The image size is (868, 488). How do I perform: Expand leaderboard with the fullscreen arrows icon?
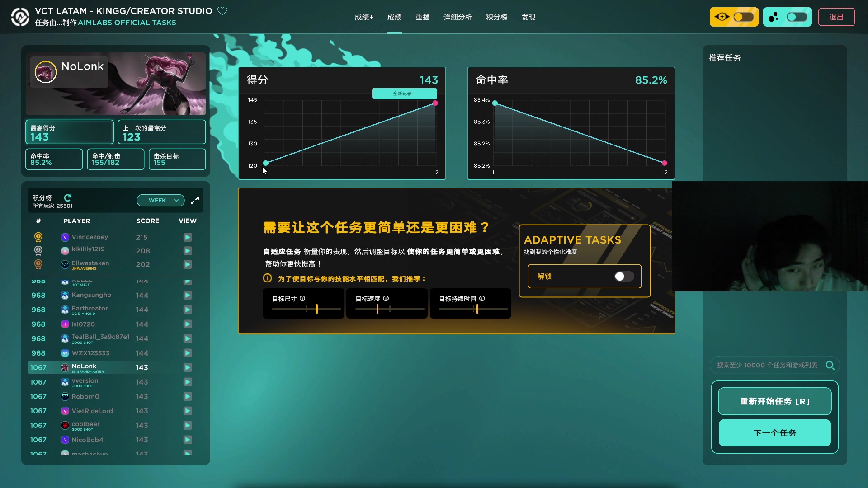(195, 200)
